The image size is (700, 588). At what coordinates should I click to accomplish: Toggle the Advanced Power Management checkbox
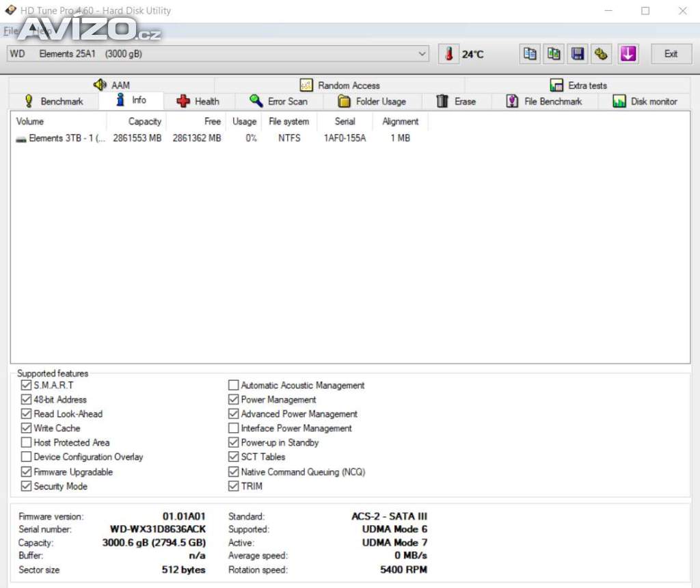click(x=234, y=414)
